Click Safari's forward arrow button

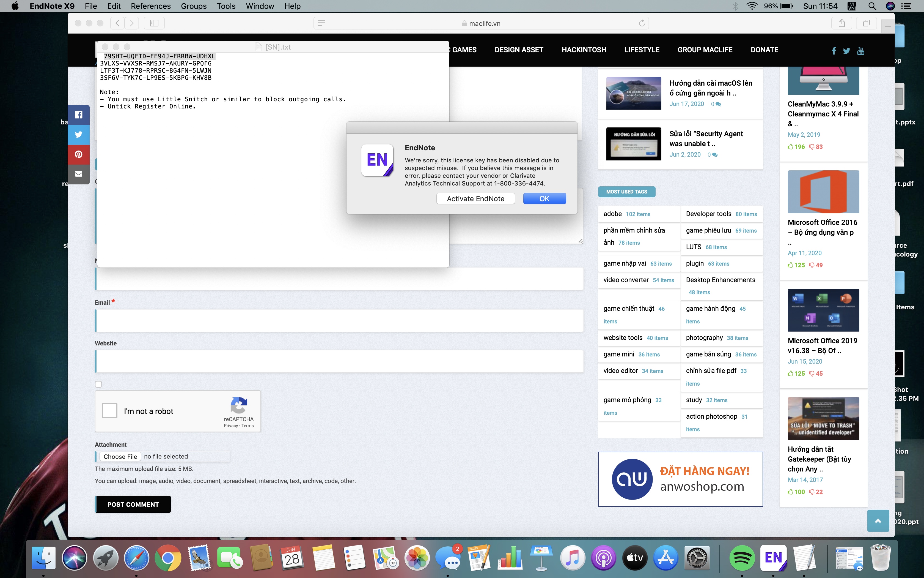point(132,23)
